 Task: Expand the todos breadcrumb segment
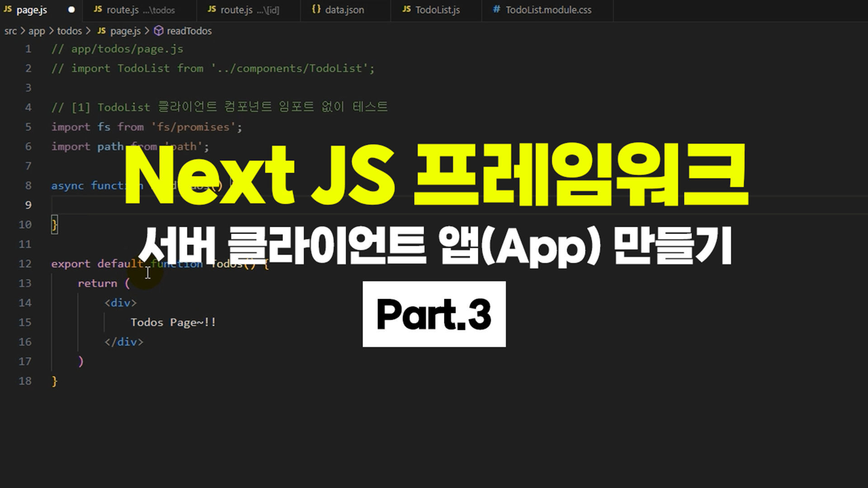(x=69, y=31)
